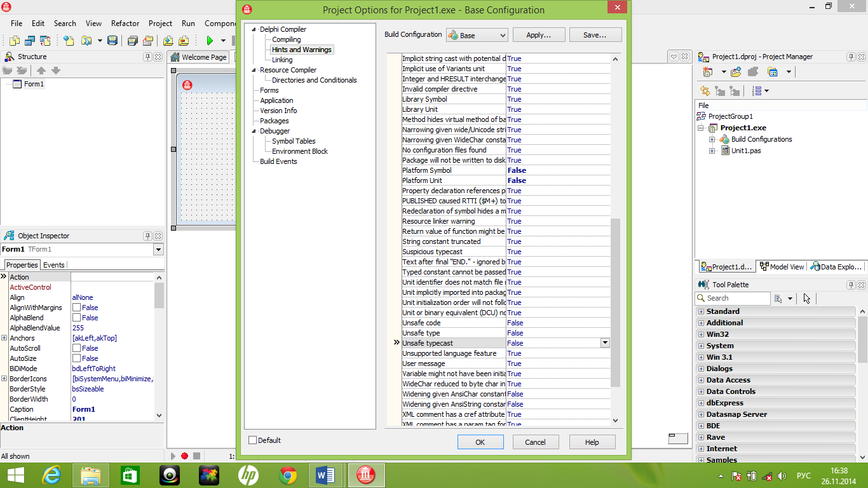868x488 pixels.
Task: Open the Welcome Page tab
Action: tap(199, 57)
